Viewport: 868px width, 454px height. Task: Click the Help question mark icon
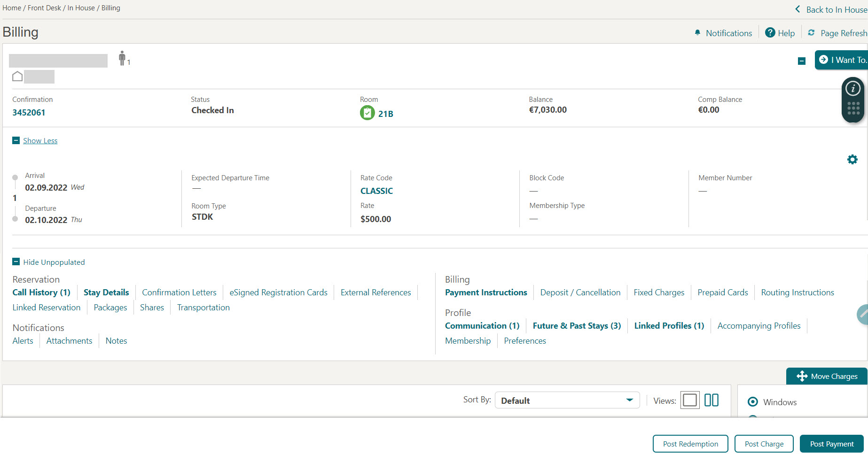click(770, 32)
